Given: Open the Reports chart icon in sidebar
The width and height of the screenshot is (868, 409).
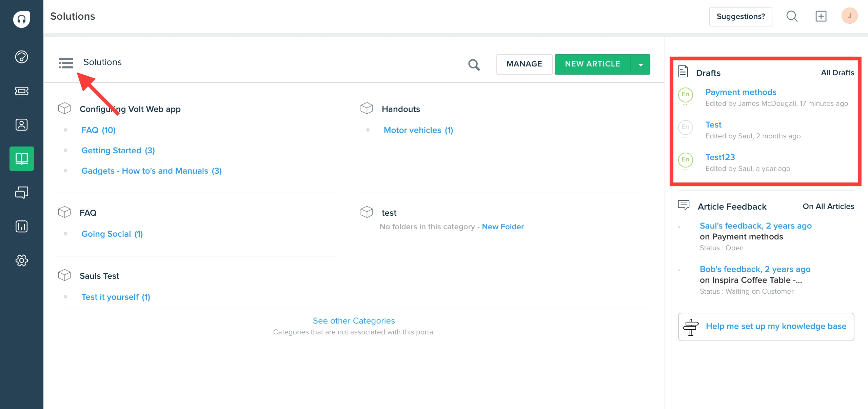Looking at the screenshot, I should click(x=21, y=226).
